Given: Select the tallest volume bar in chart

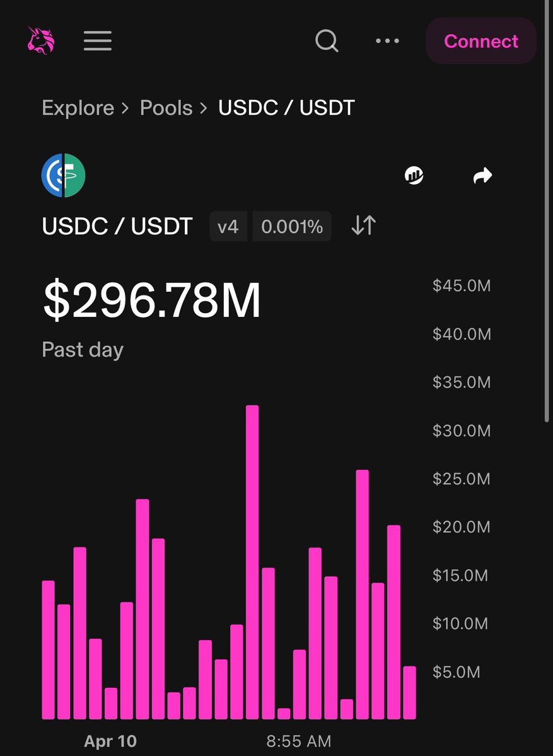Looking at the screenshot, I should pyautogui.click(x=252, y=562).
